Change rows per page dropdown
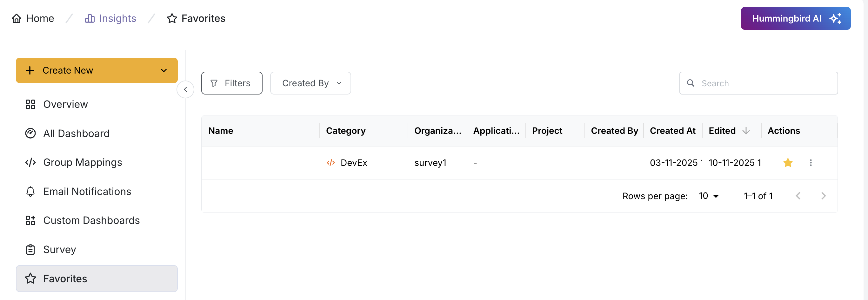Screen dimensions: 868x300 (x=709, y=196)
